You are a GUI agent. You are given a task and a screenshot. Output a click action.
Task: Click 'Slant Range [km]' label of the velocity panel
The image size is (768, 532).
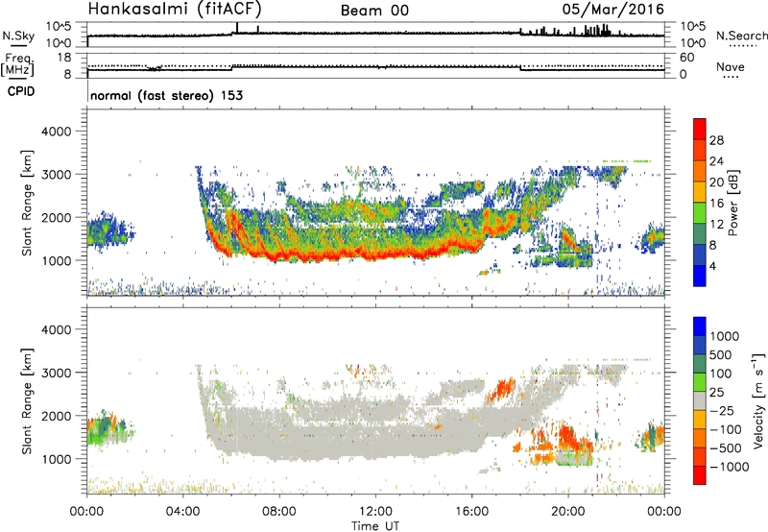tap(27, 400)
